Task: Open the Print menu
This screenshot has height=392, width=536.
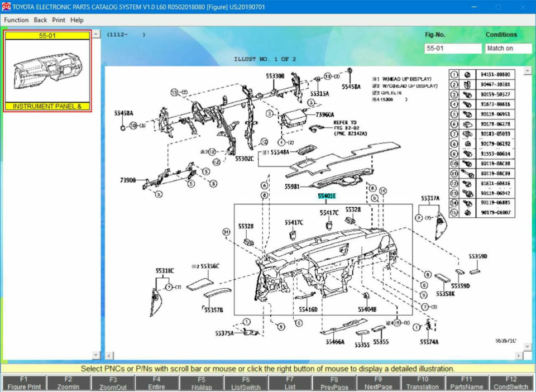Action: 58,20
